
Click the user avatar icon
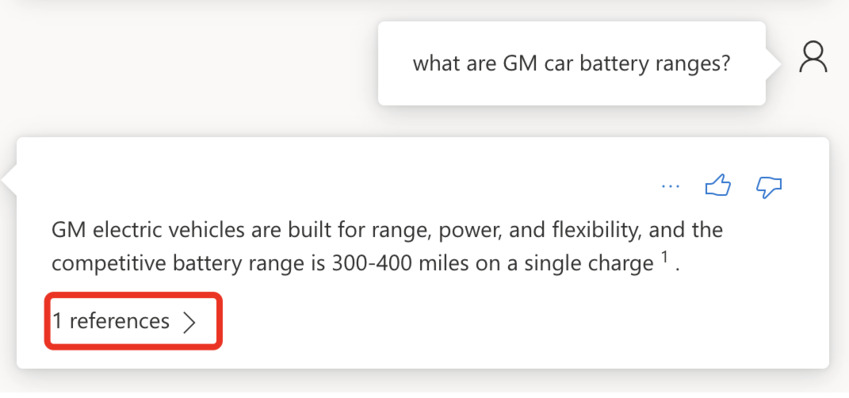[813, 58]
